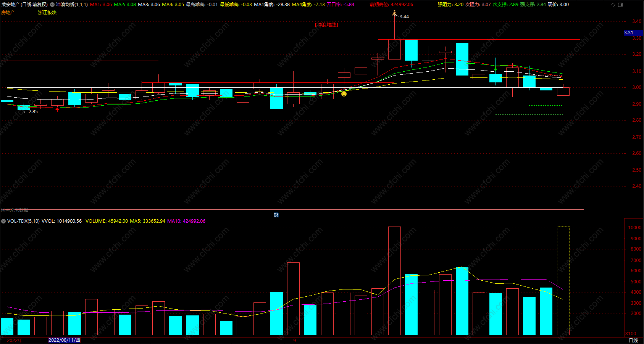Click the 最低乖离: -0.03 readout
The width and height of the screenshot is (644, 344).
coord(236,5)
